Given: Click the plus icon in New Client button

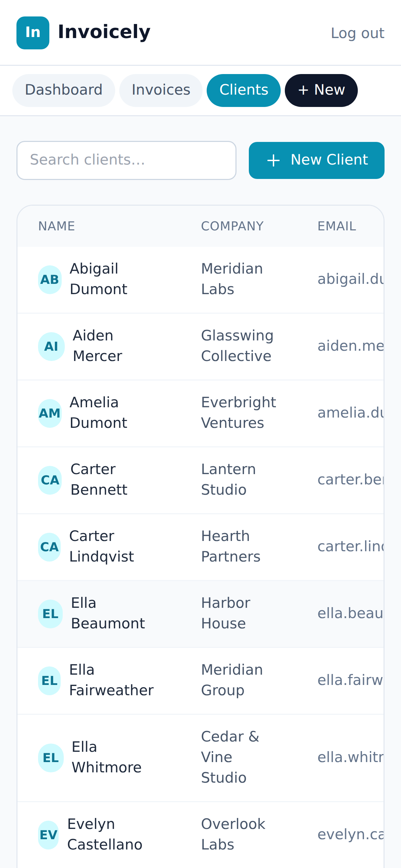Looking at the screenshot, I should (274, 160).
